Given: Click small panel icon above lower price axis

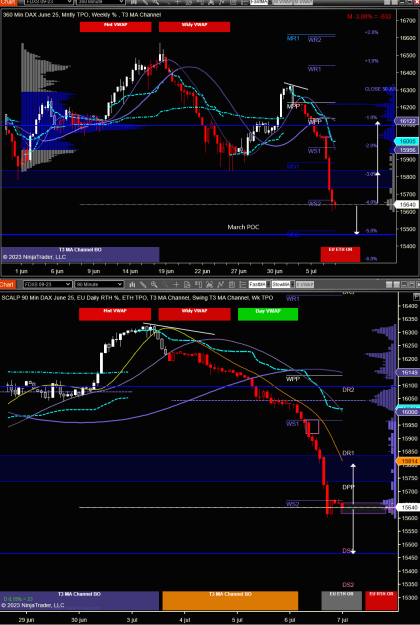Looking at the screenshot, I should coord(416,297).
